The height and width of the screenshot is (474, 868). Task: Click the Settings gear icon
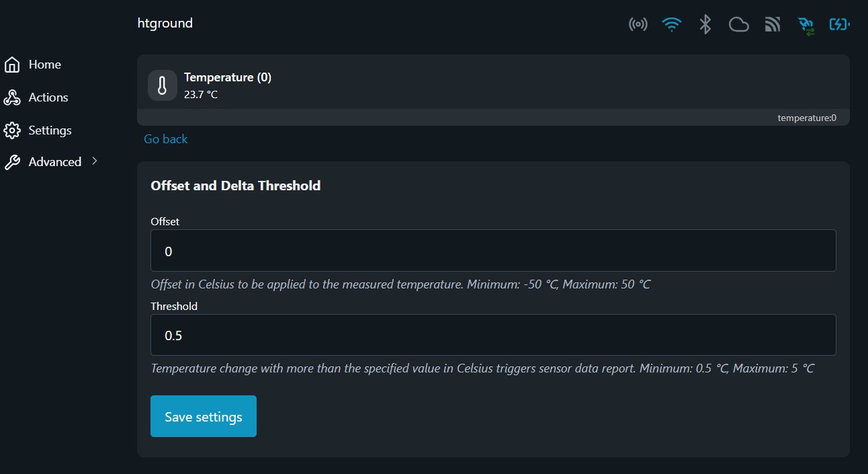(x=12, y=130)
